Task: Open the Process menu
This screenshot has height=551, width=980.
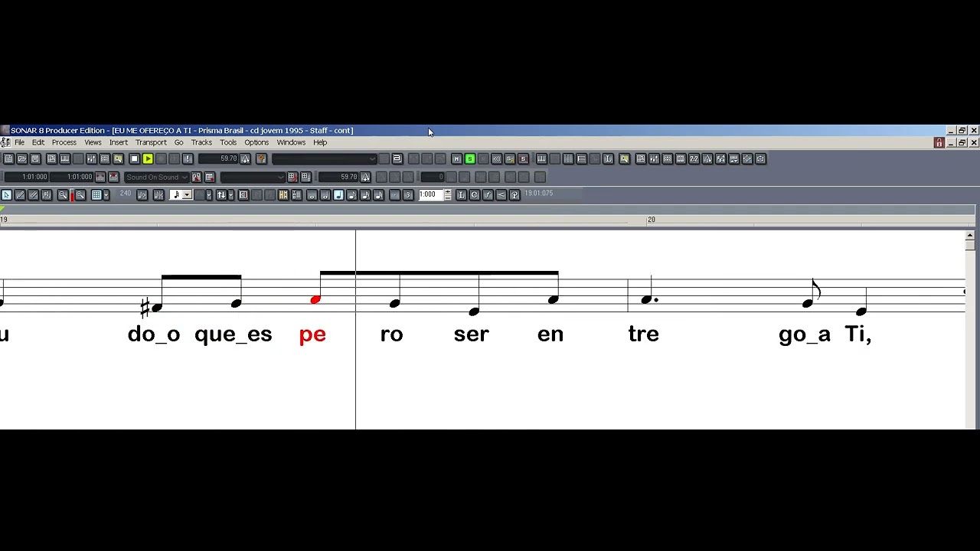Action: point(64,142)
